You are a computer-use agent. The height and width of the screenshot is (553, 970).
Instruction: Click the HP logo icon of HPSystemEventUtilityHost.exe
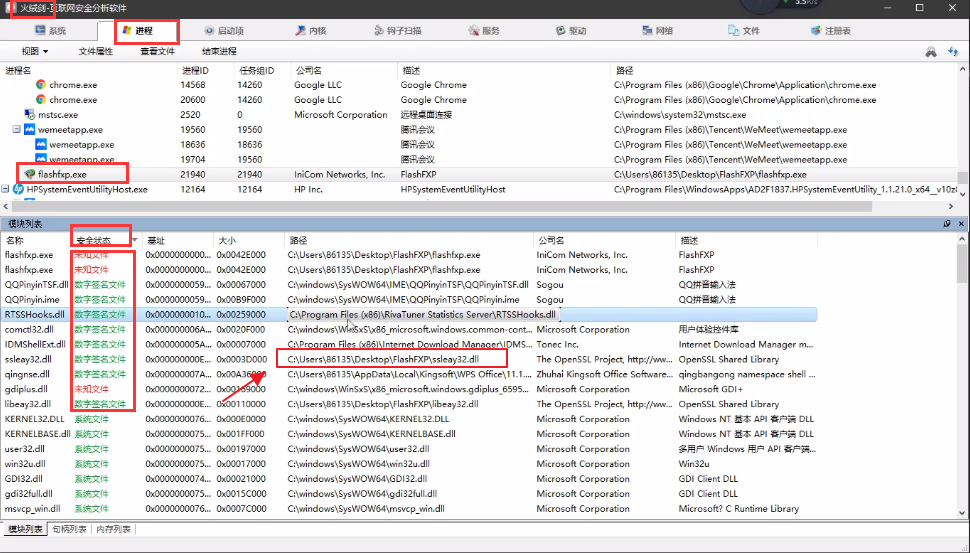pyautogui.click(x=18, y=189)
